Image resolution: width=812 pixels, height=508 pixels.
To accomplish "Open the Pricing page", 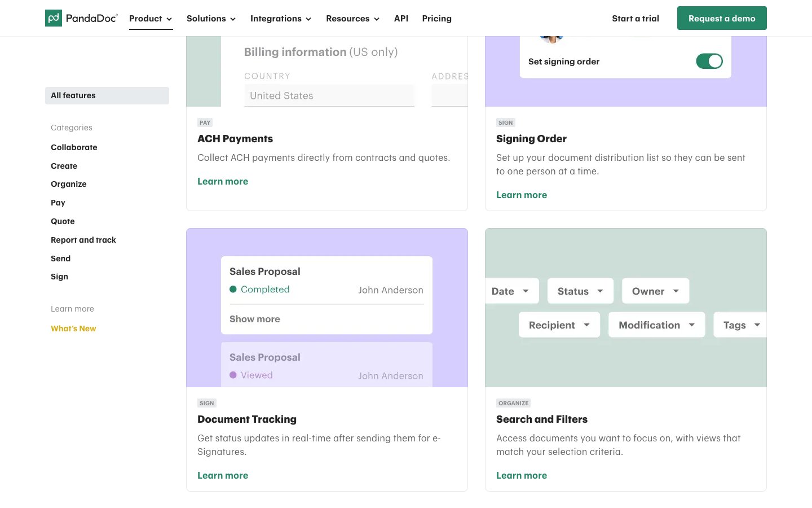I will point(436,19).
